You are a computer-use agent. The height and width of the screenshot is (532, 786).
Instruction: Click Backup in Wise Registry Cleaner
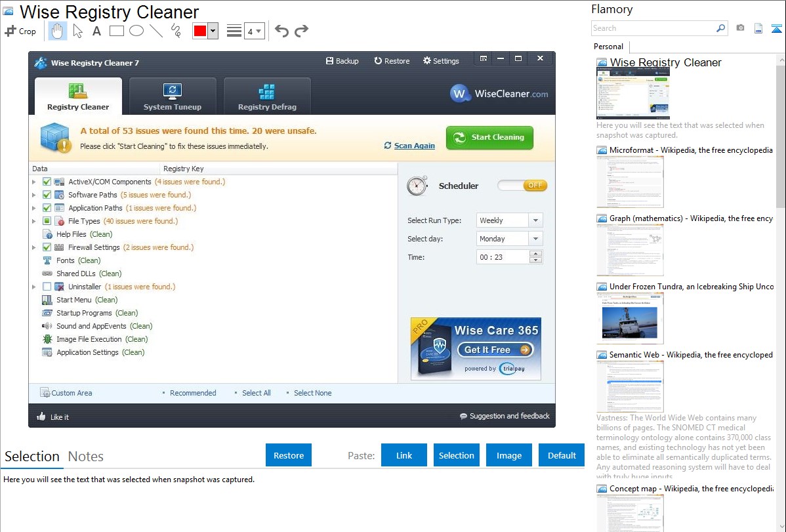[x=342, y=60]
